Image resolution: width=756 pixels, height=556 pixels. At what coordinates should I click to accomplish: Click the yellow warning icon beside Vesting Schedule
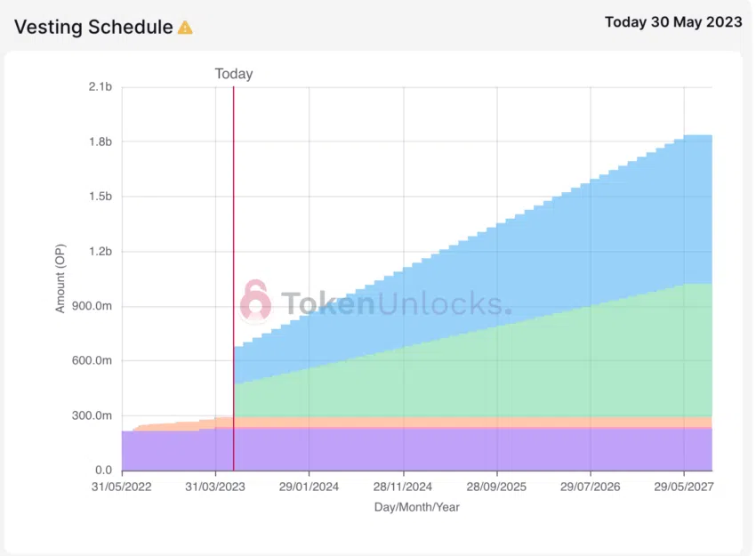tap(185, 28)
